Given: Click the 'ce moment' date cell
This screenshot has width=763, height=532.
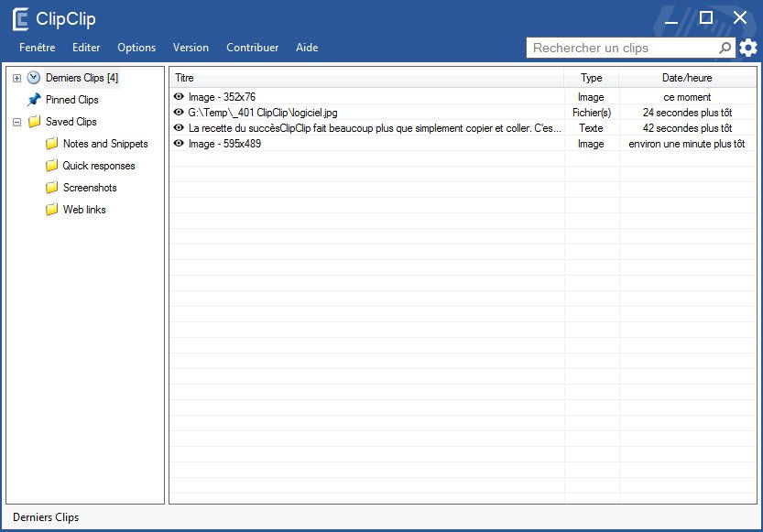Looking at the screenshot, I should point(687,97).
